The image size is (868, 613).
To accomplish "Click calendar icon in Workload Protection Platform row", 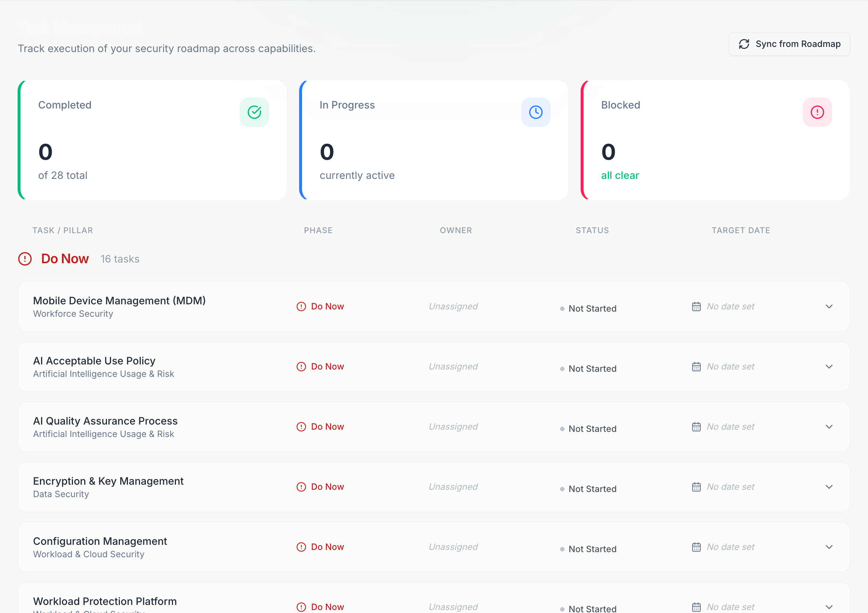I will (x=696, y=607).
